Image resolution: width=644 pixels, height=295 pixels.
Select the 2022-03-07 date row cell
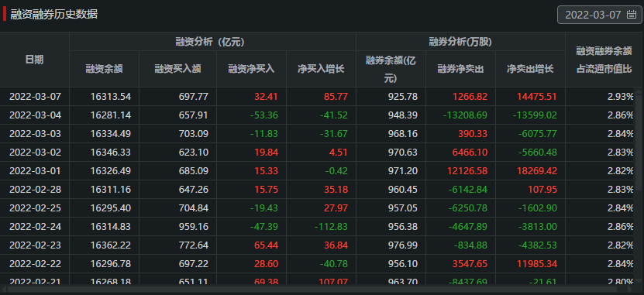pos(35,97)
